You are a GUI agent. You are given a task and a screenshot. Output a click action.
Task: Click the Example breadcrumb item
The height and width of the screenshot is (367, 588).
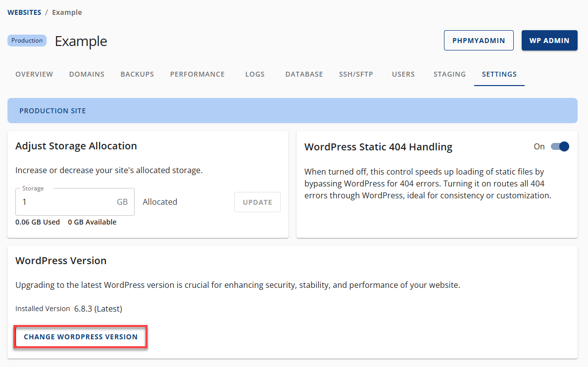click(67, 12)
